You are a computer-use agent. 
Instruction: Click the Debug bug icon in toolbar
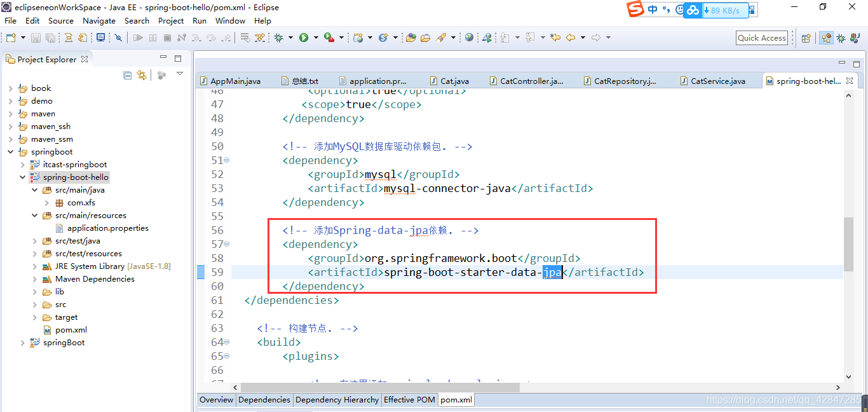[278, 38]
